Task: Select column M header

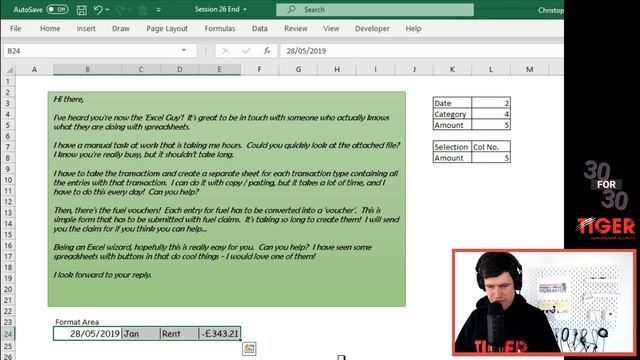Action: point(529,70)
